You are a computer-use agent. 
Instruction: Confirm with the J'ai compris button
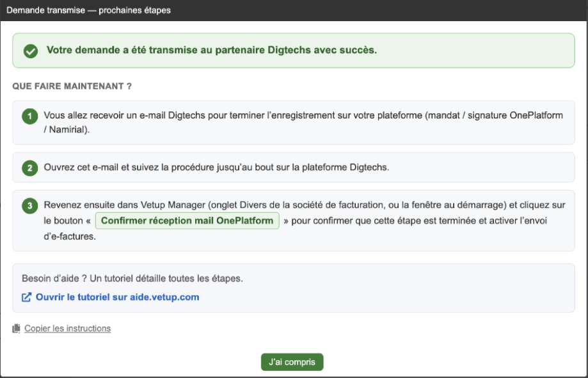(x=292, y=362)
